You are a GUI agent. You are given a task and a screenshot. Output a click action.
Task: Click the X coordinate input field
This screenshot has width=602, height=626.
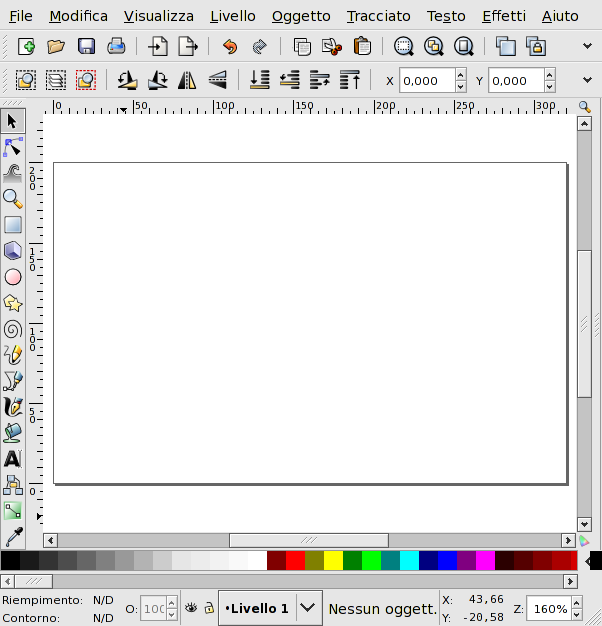point(427,80)
